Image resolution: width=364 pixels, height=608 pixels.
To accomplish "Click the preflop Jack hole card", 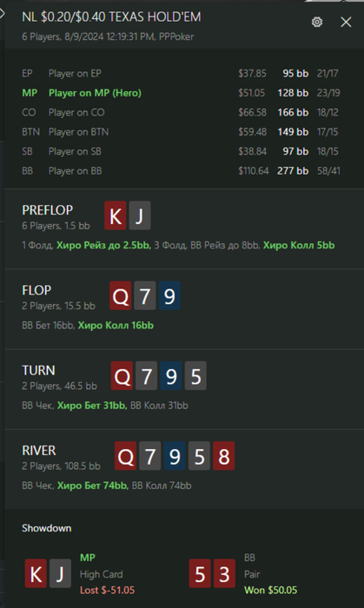I will pos(140,215).
